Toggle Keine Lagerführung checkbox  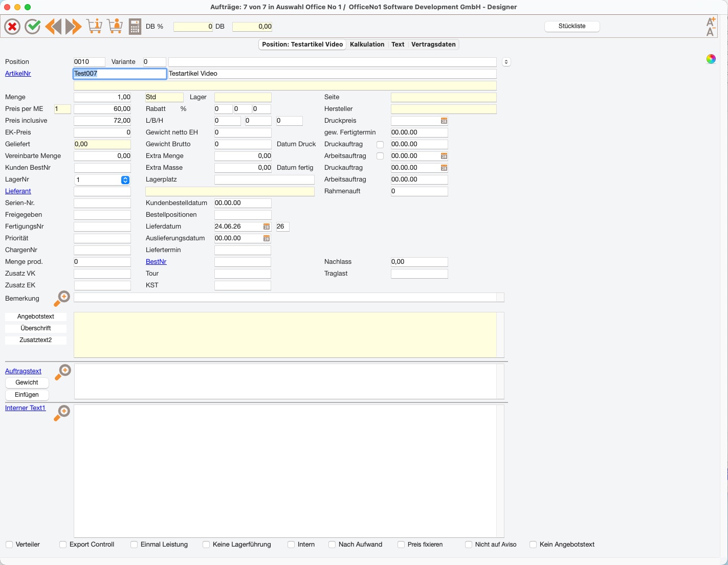pyautogui.click(x=206, y=545)
